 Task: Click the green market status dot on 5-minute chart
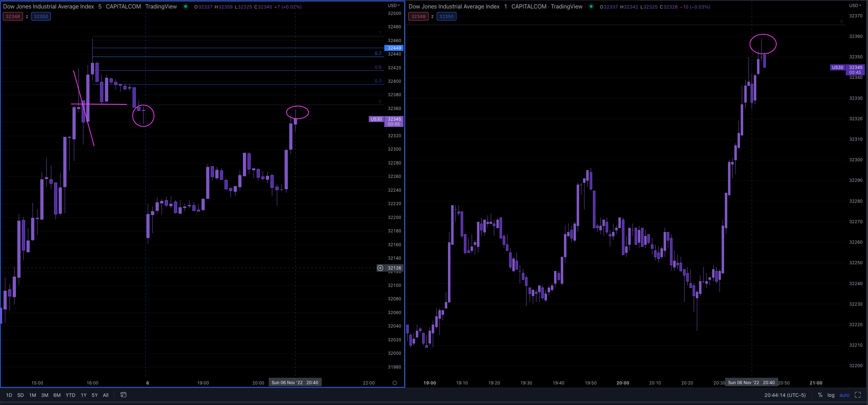[x=185, y=6]
